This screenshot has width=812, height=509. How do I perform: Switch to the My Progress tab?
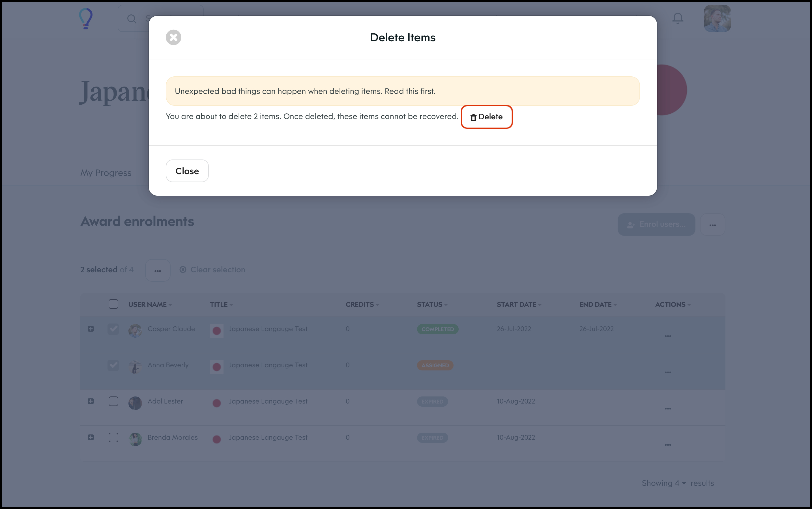tap(106, 173)
